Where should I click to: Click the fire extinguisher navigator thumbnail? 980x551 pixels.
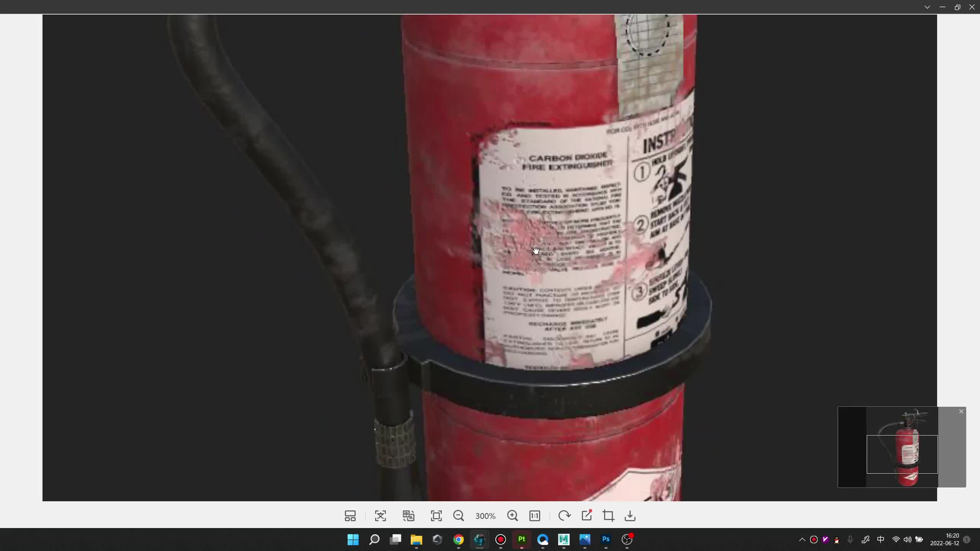[x=902, y=447]
